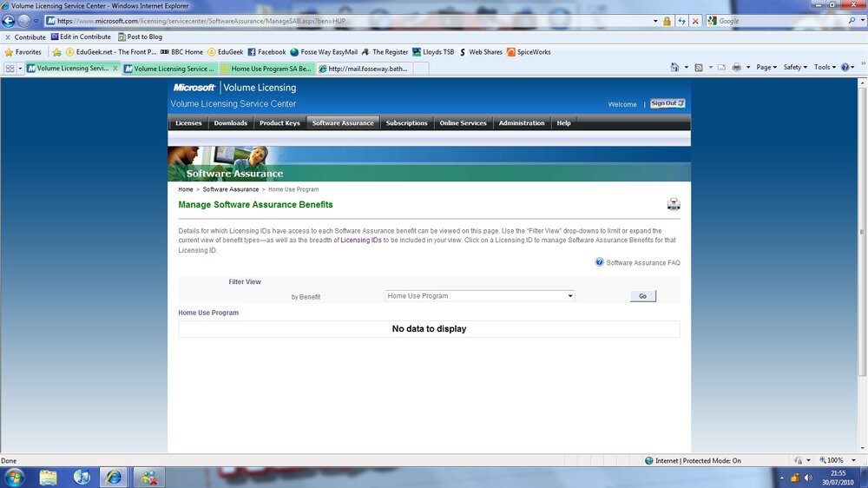Open the Quick Tabs grid icon
This screenshot has height=488, width=868.
10,68
